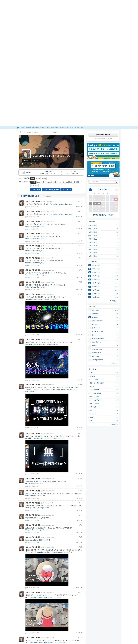Open 1年前の今日のツイートを見る link
The image size is (138, 644).
click(x=103, y=215)
